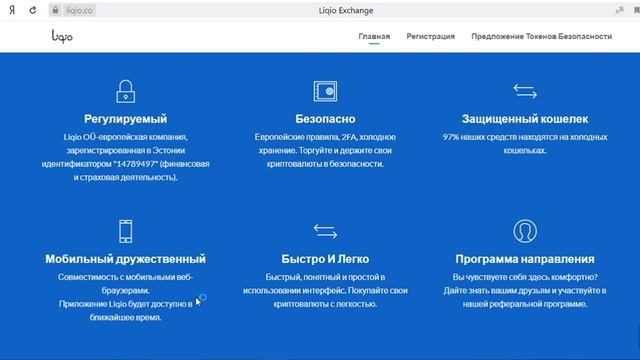Click the translate icon in address bar
This screenshot has width=640, height=360.
619,11
